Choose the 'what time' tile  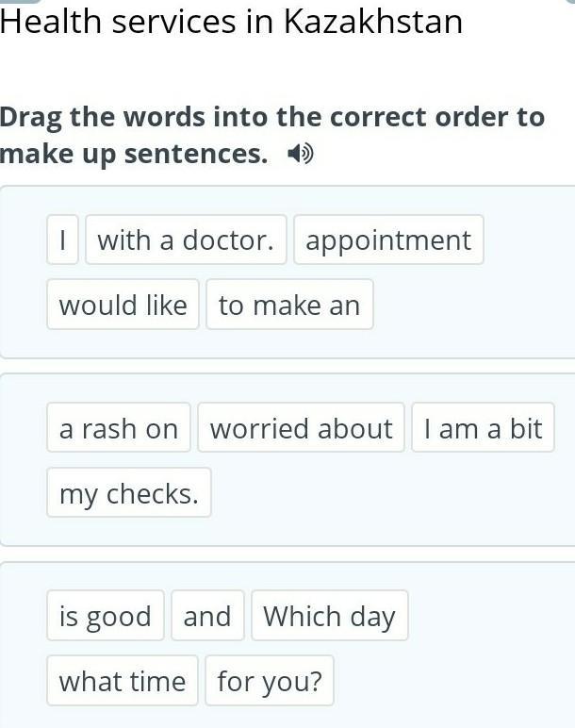tap(123, 681)
